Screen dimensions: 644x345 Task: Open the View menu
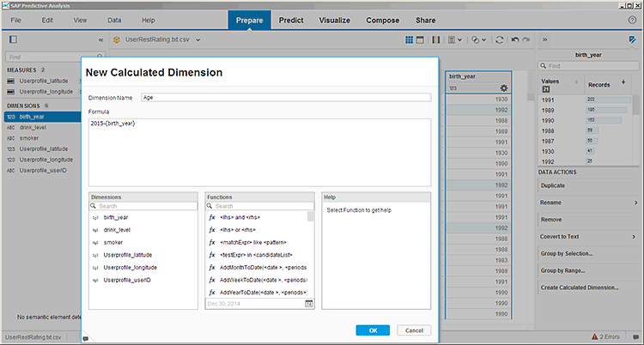80,20
